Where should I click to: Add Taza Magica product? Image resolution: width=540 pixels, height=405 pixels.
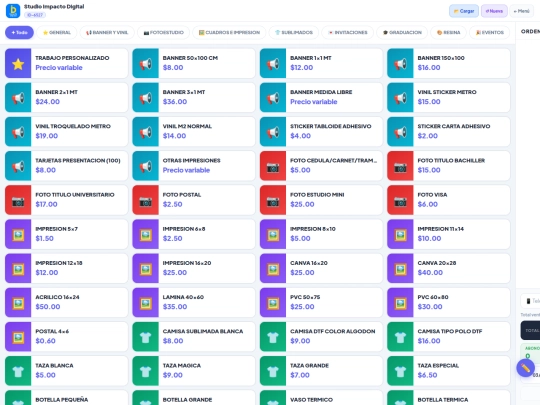(x=194, y=371)
